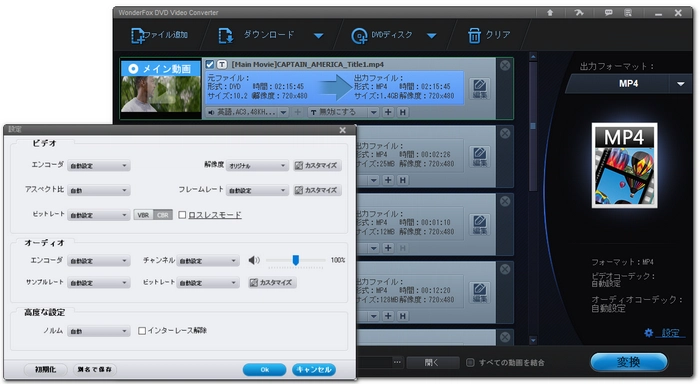
Task: Remove the 00:01:10 item with its X icon
Action: coord(505,201)
